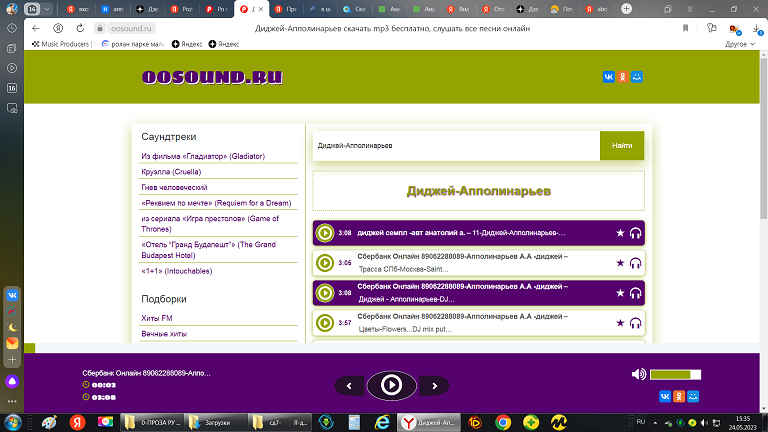Viewport: 768px width, 432px height.
Task: Switch to the «Прс» browser tab
Action: point(286,9)
